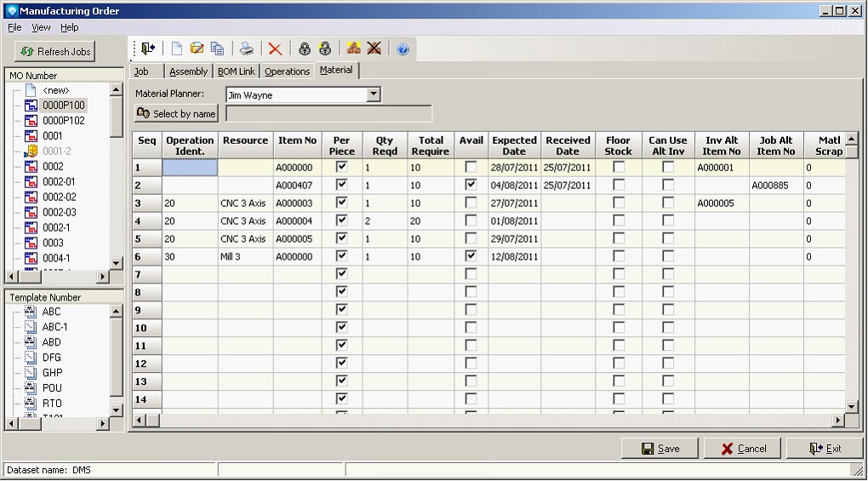
Task: Click the red X delete toolbar icon
Action: click(x=275, y=49)
